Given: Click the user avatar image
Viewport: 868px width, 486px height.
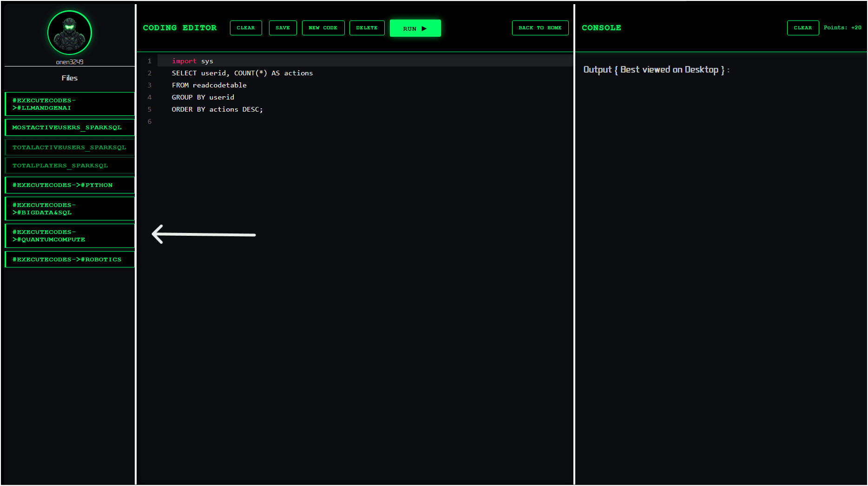Looking at the screenshot, I should pyautogui.click(x=70, y=33).
